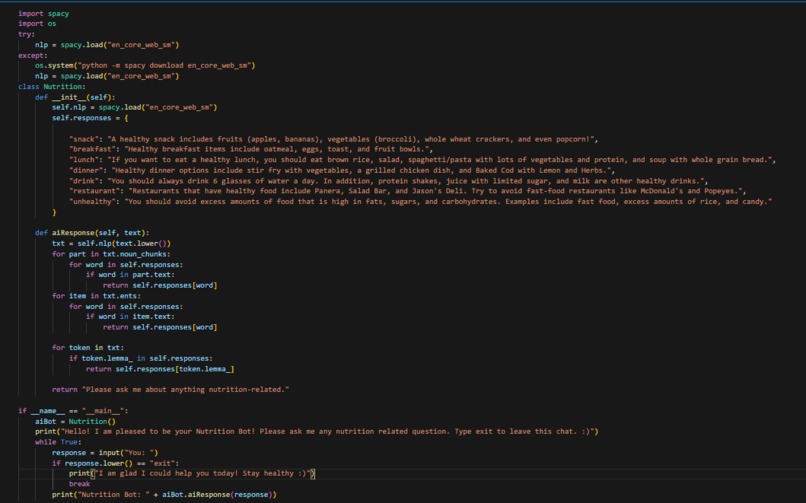Click the 'if word in item.text:' line
Viewport: 806px width, 503px height.
point(131,316)
